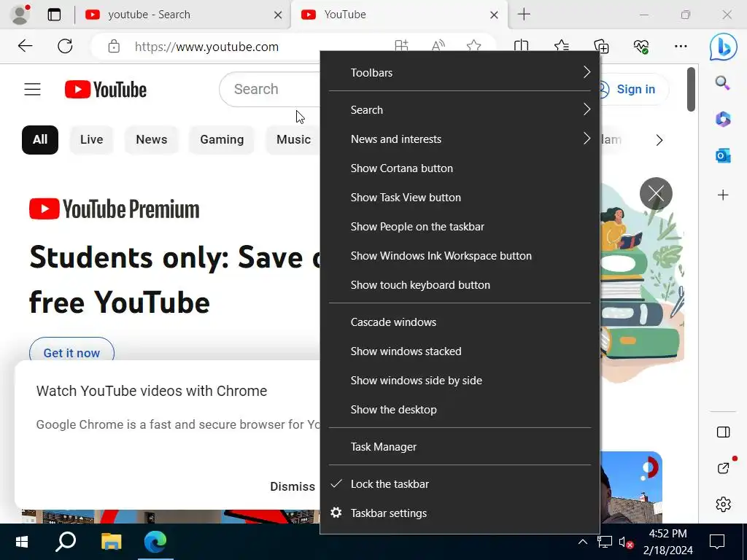
Task: Close the YouTube tab
Action: point(494,15)
